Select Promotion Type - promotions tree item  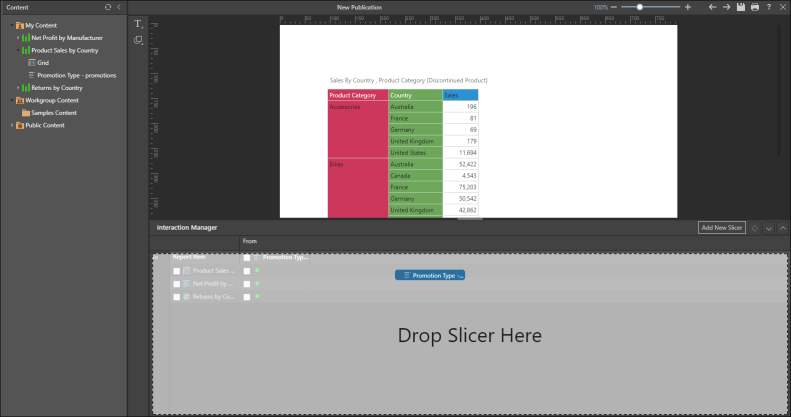click(76, 75)
